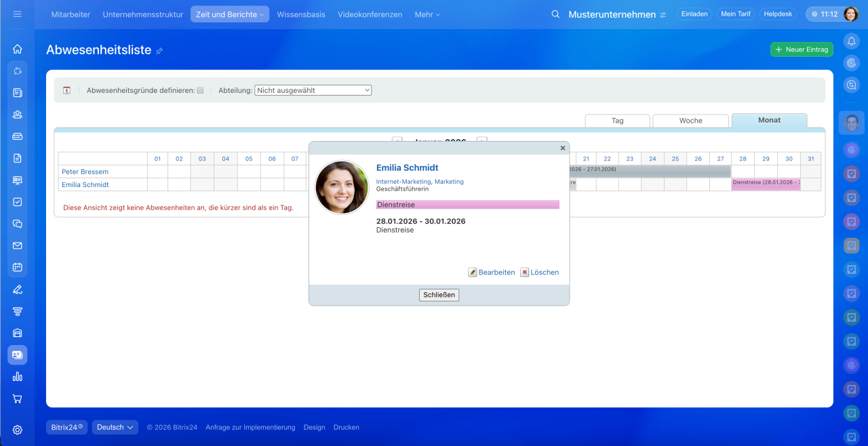Open the notifications bell in right sidebar
This screenshot has width=868, height=446.
pos(852,41)
